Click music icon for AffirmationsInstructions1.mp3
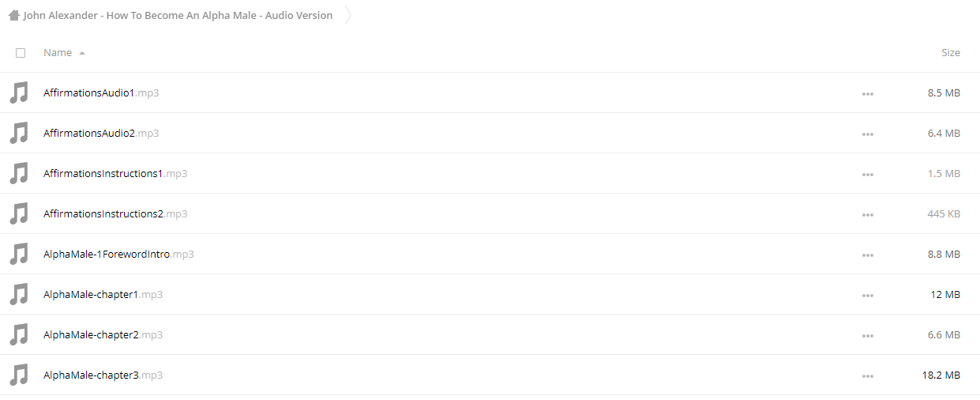The width and height of the screenshot is (980, 400). (19, 173)
